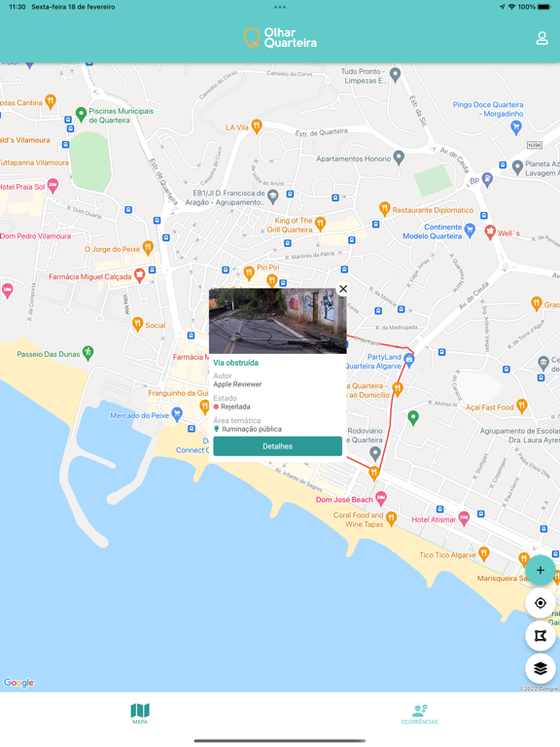Image resolution: width=560 pixels, height=747 pixels.
Task: Select the Piscinas Municipais de Quarteira pin
Action: click(81, 115)
